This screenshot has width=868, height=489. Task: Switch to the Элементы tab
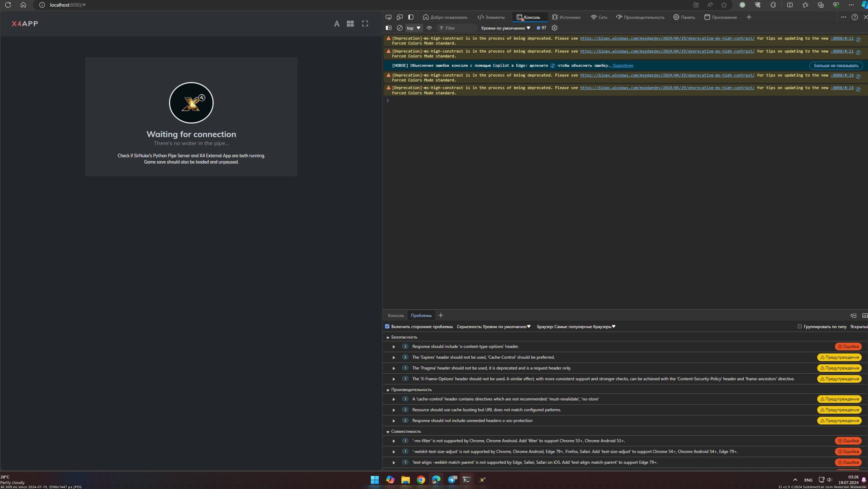(x=491, y=17)
